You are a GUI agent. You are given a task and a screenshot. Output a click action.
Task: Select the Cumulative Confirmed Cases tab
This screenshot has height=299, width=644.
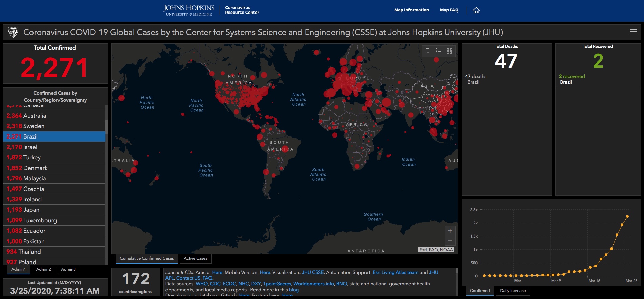[147, 259]
